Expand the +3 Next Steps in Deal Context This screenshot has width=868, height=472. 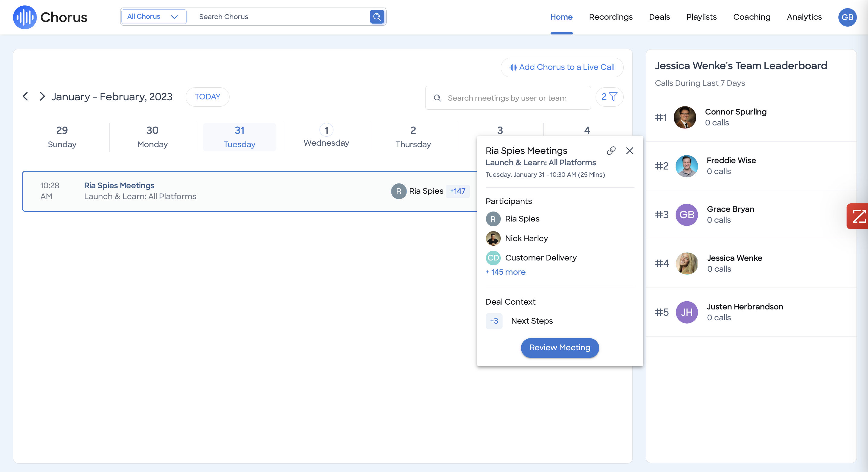tap(493, 321)
